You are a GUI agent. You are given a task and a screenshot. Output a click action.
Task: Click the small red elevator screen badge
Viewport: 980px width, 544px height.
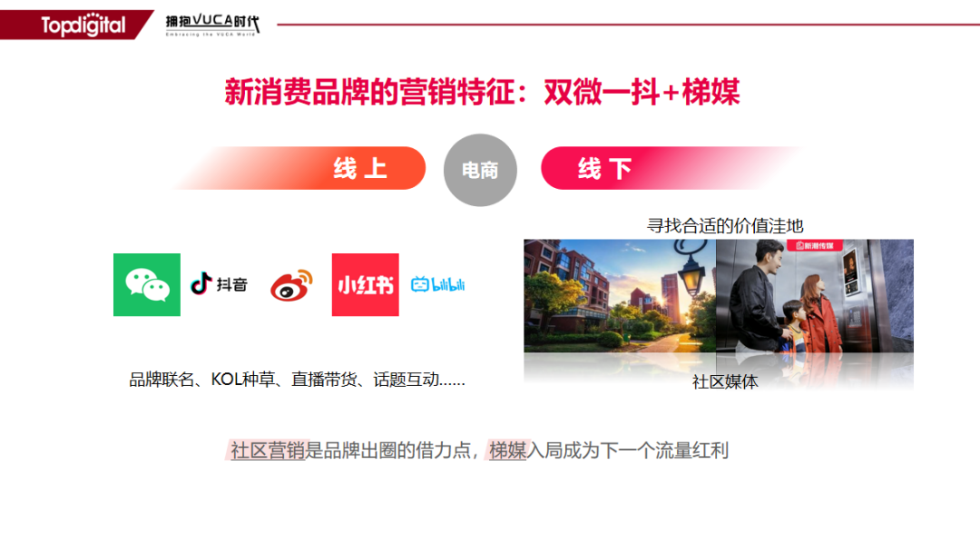pyautogui.click(x=815, y=246)
